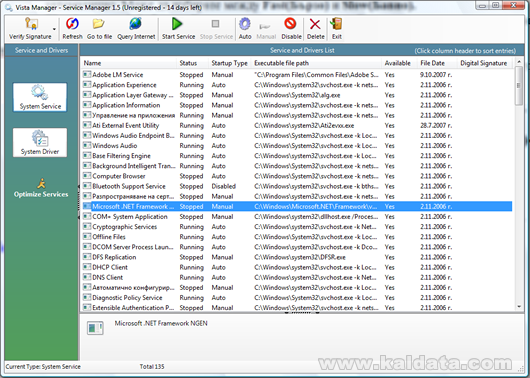
Task: Select DCOM Server Process Laun... row
Action: (297, 247)
